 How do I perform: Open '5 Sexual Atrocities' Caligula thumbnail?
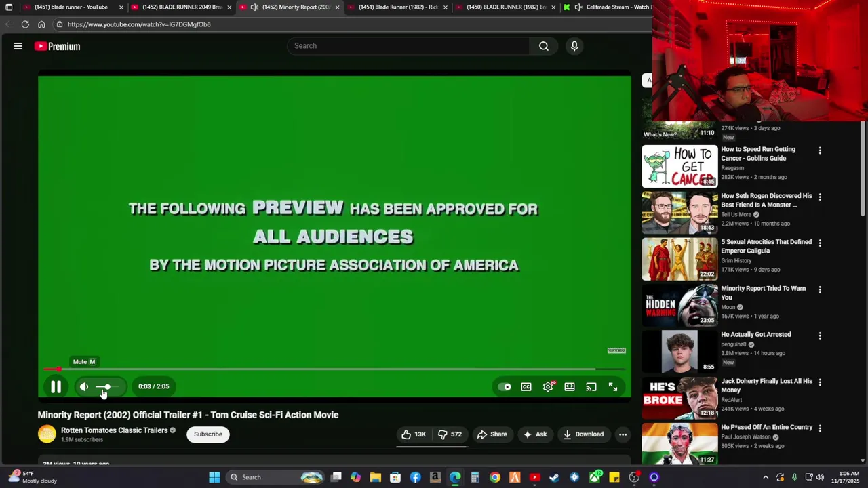pyautogui.click(x=679, y=259)
